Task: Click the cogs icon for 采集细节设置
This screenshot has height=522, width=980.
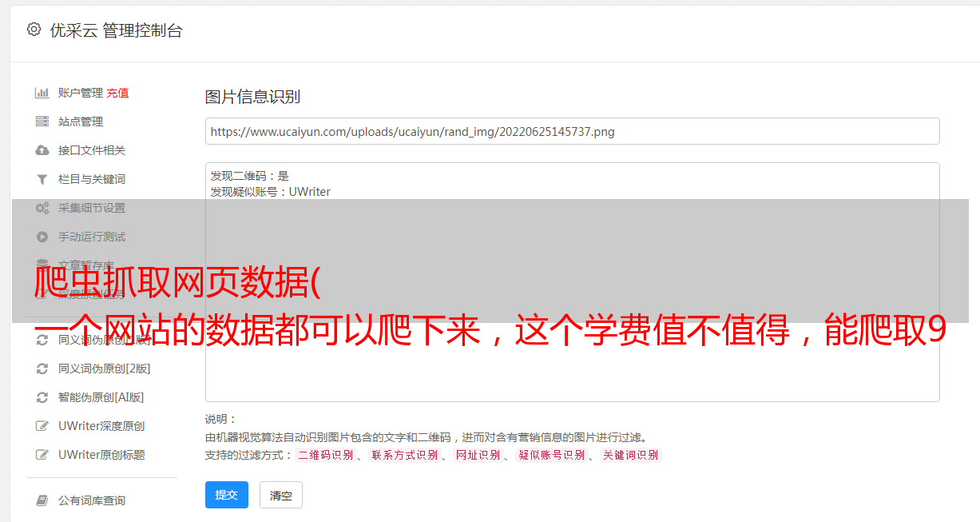Action: pos(42,208)
